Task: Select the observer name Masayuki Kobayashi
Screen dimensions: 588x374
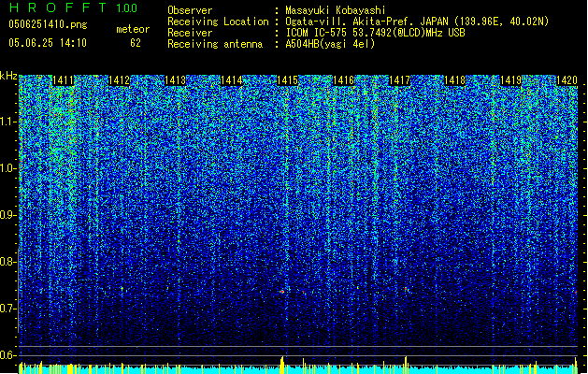Action: pyautogui.click(x=336, y=10)
